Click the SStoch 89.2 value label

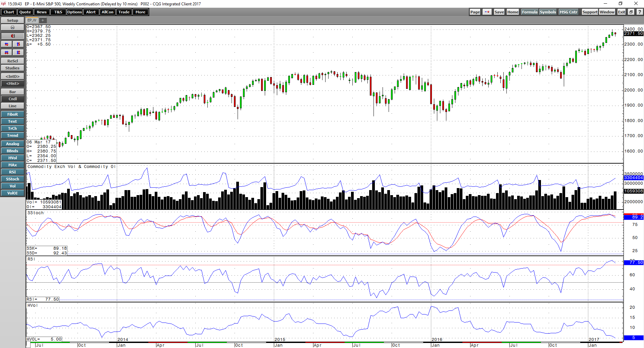click(634, 217)
